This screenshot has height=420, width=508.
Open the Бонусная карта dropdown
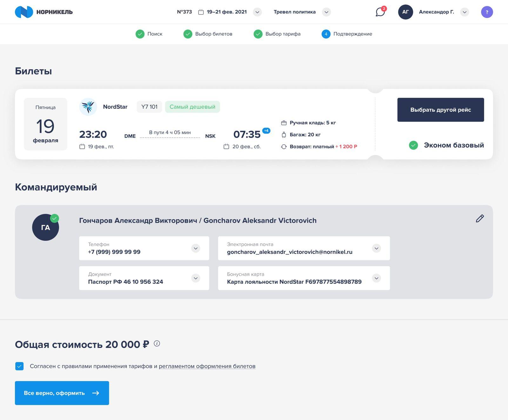pos(376,278)
